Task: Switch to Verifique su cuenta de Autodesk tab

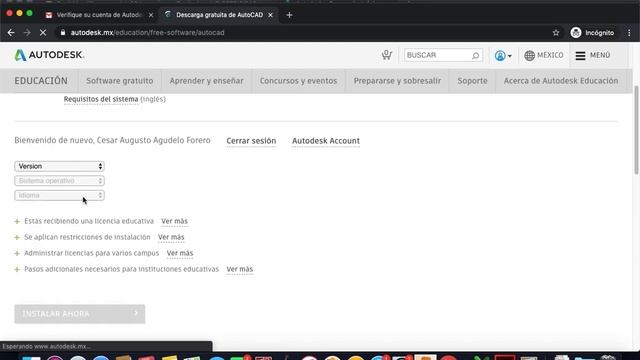Action: [99, 15]
